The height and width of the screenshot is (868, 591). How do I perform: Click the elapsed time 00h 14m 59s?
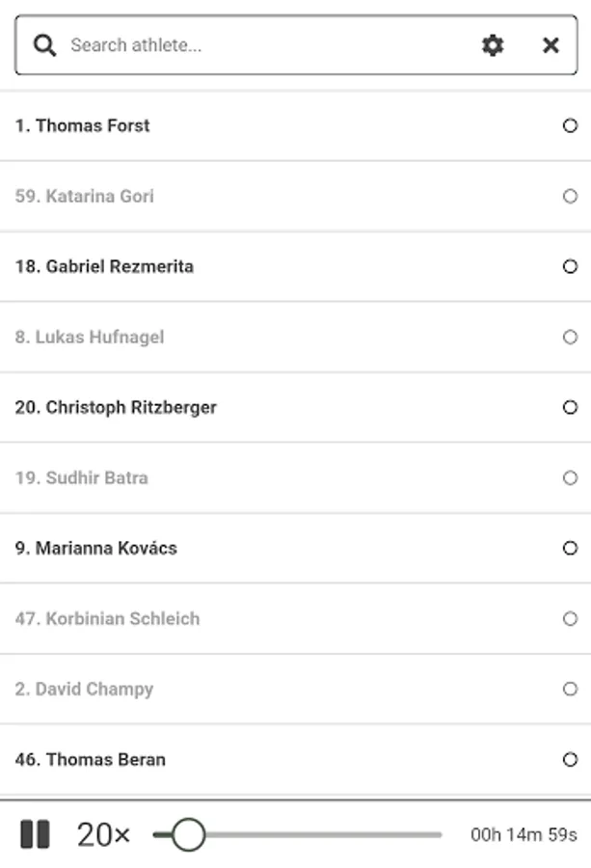524,834
